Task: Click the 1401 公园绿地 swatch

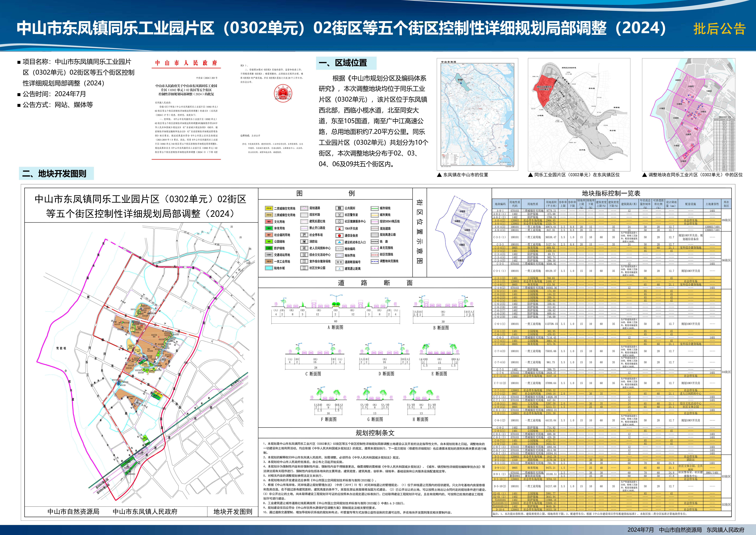Action: tap(269, 241)
